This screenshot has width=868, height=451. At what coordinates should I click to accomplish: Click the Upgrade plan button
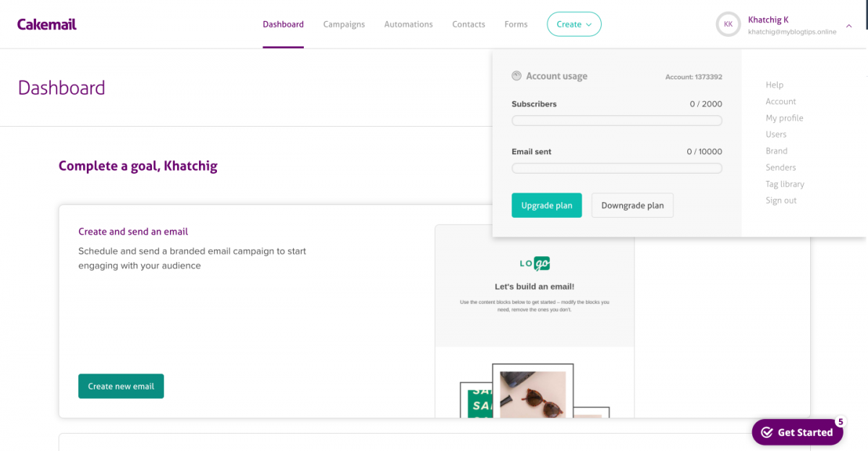coord(546,205)
